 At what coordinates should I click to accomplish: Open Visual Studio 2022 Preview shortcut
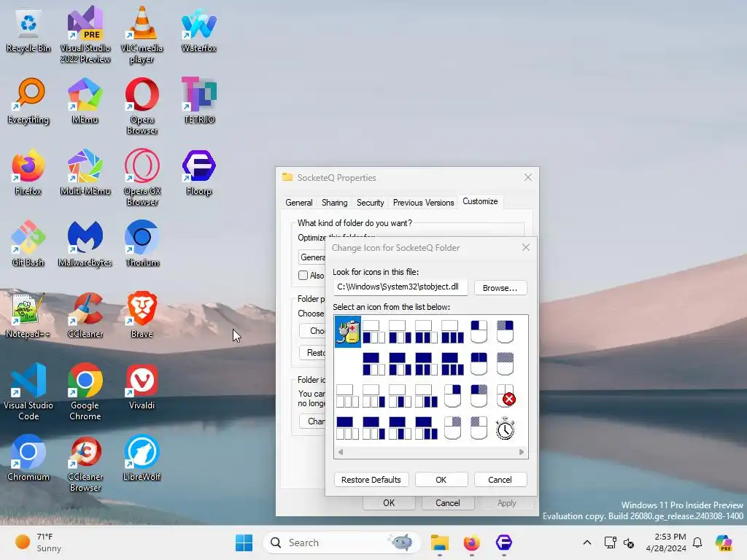pyautogui.click(x=85, y=34)
